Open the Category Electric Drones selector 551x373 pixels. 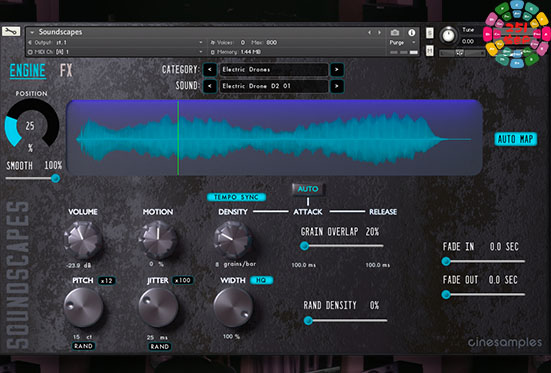273,70
